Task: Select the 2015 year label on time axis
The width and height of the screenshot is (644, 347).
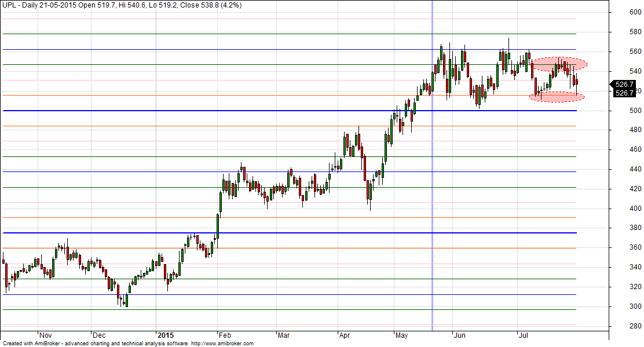Action: point(165,335)
